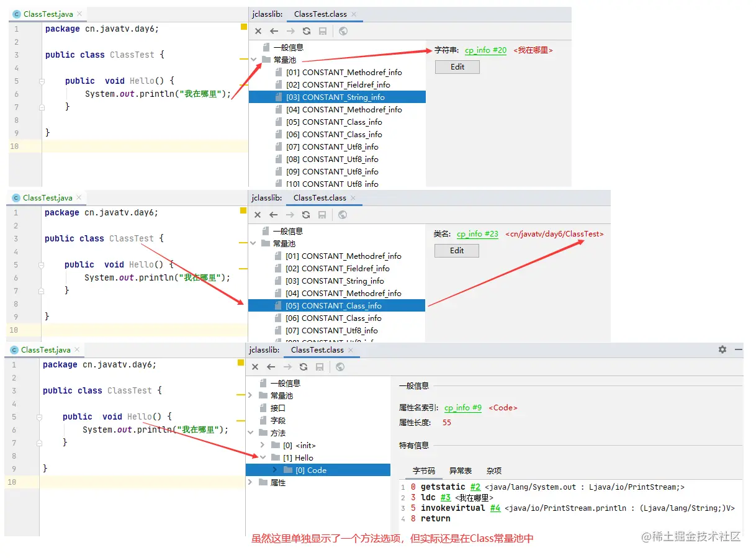Viewport: 756px width, 558px height.
Task: Open the #4 reference after invokevirtual
Action: click(495, 508)
